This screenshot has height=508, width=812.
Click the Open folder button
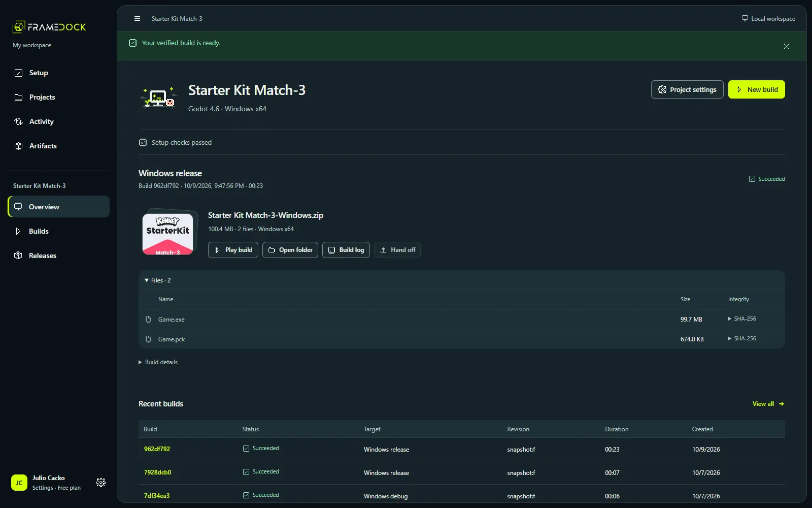tap(290, 250)
